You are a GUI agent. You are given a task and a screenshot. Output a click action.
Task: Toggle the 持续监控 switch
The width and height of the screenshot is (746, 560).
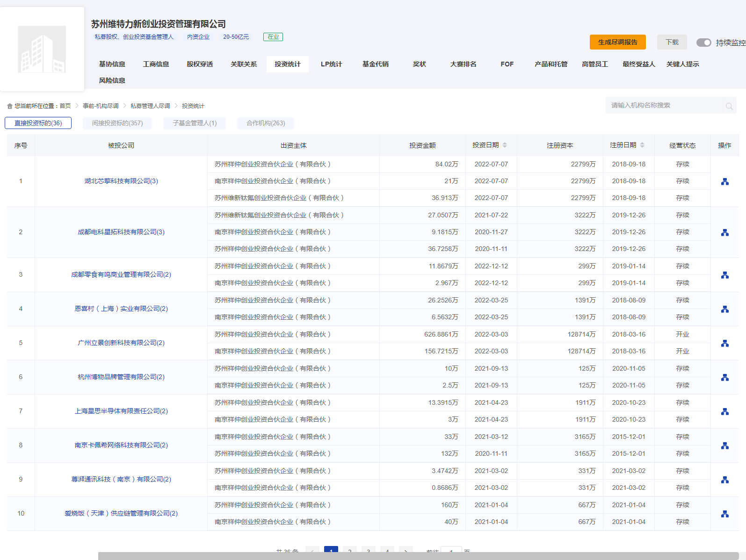point(703,43)
